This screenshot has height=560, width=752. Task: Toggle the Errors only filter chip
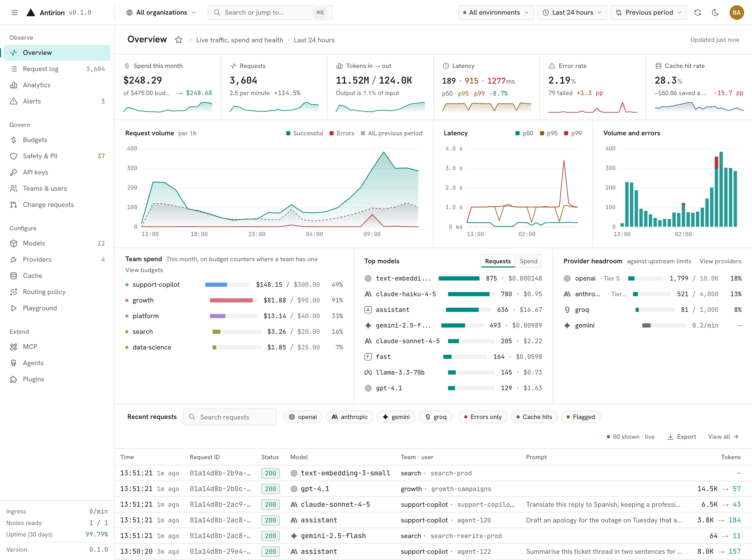point(483,417)
